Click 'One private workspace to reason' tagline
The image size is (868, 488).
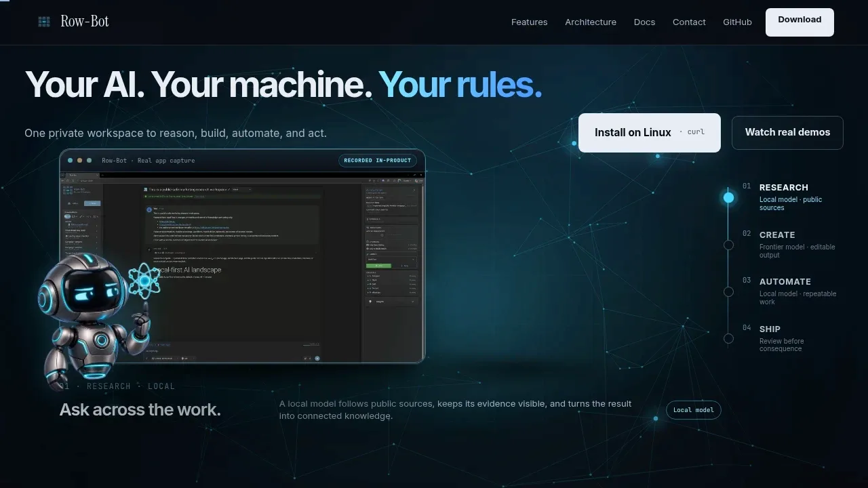pos(176,133)
